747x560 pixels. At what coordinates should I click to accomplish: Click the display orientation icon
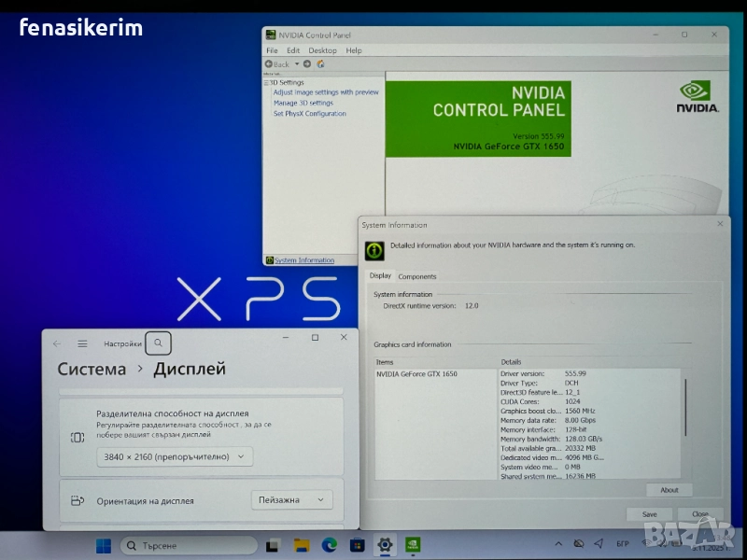[x=78, y=501]
